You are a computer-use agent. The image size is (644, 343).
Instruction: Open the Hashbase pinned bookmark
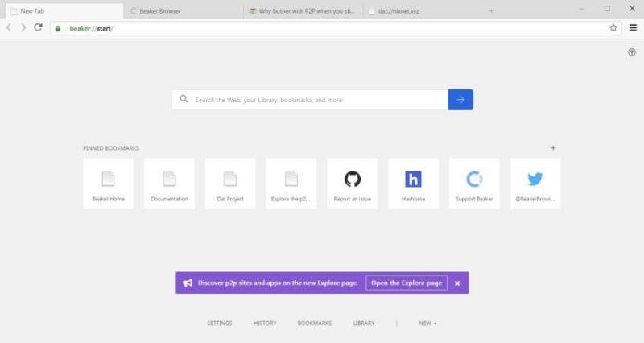click(413, 184)
